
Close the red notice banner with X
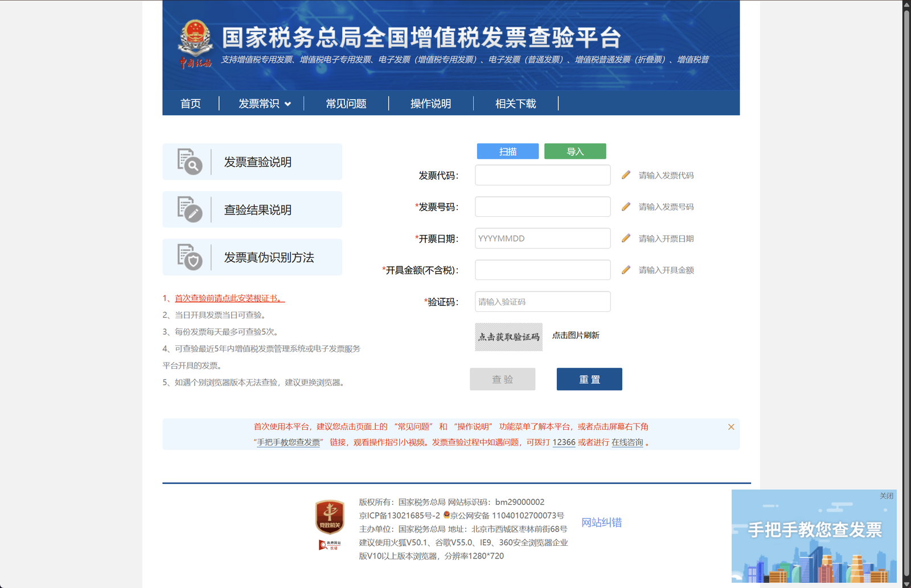click(x=731, y=427)
